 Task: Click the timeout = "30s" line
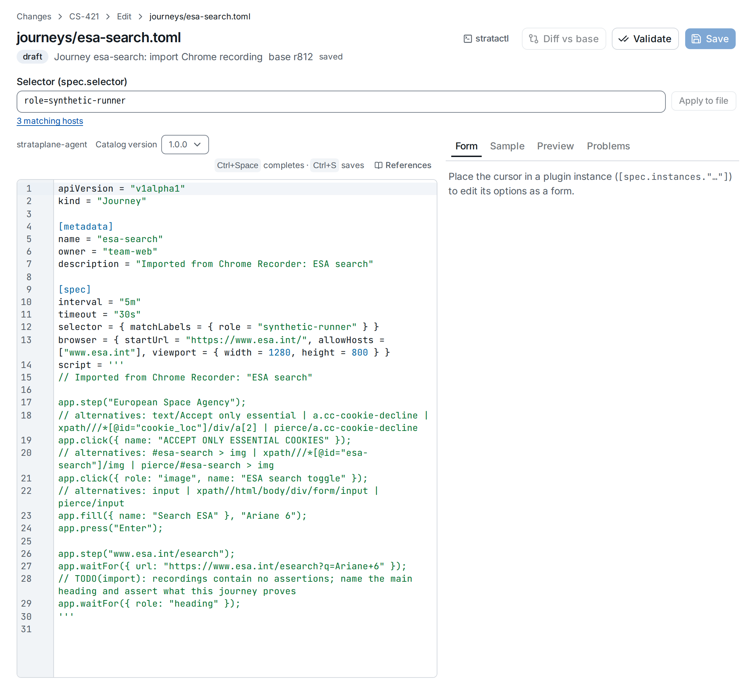[100, 314]
